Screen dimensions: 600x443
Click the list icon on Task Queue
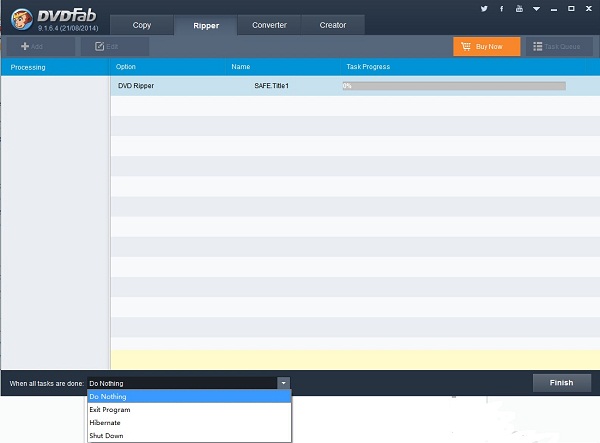[537, 47]
